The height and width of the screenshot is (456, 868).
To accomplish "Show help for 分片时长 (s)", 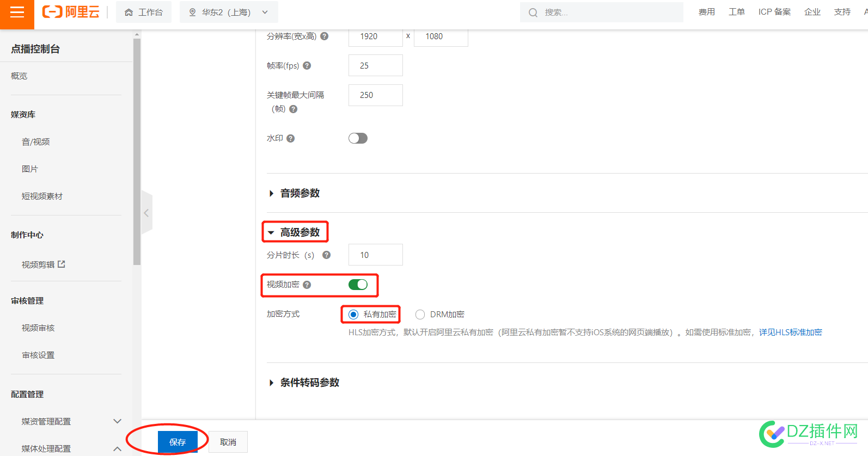I will tap(327, 255).
